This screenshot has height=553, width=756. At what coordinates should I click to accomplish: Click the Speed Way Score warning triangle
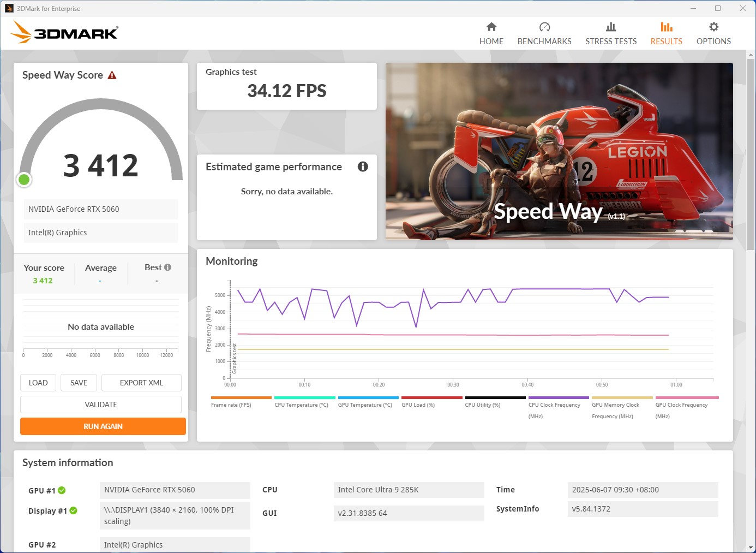112,75
